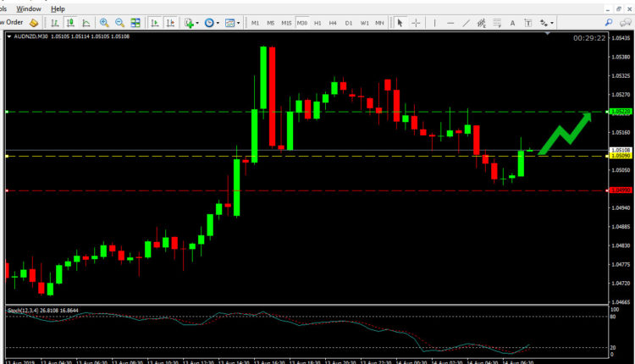This screenshot has width=635, height=364.
Task: Select the green dashed line left handle
Action: [7, 112]
